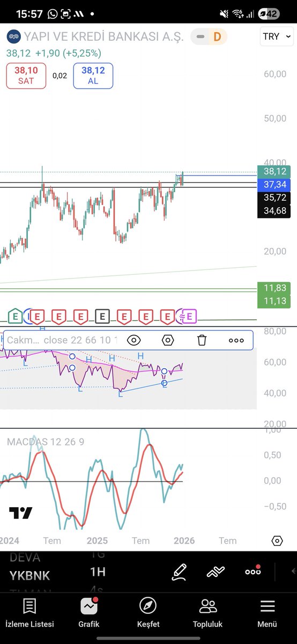Screen dimensions: 297x644
Task: Tap the grey minus pill beside D
Action: tap(201, 37)
